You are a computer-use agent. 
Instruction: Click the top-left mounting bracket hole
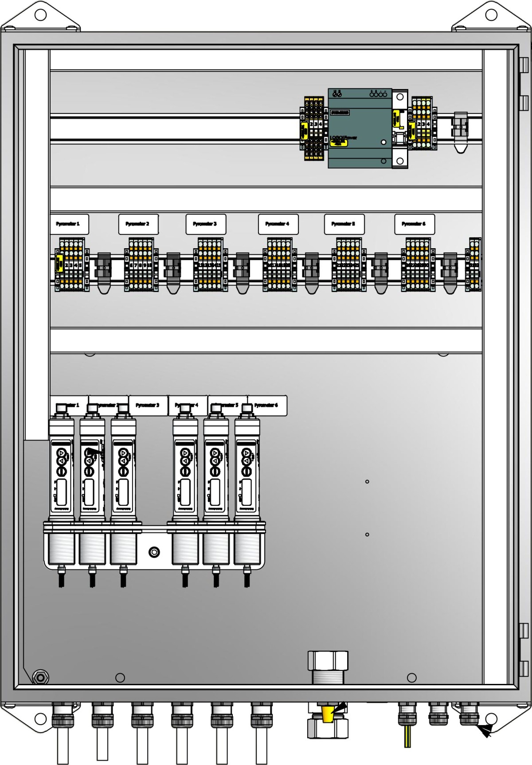[x=40, y=15]
